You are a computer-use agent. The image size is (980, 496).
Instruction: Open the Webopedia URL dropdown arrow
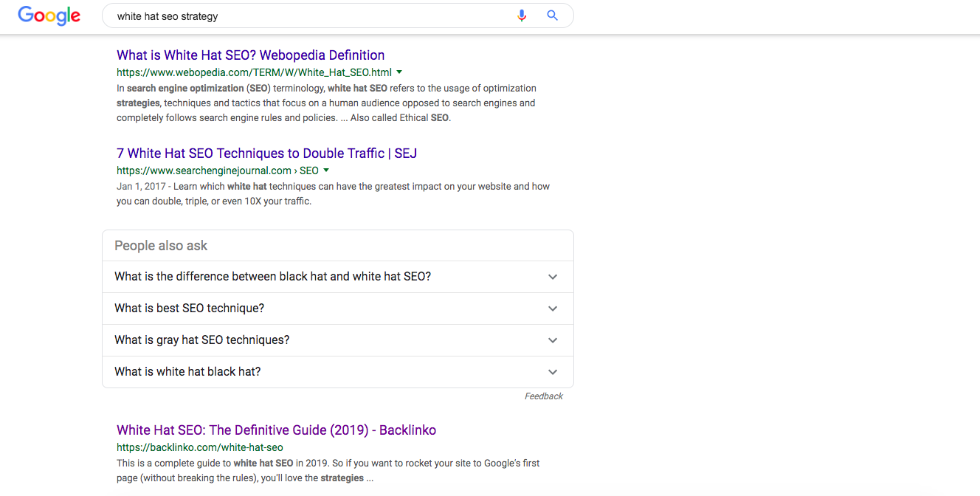pyautogui.click(x=399, y=72)
